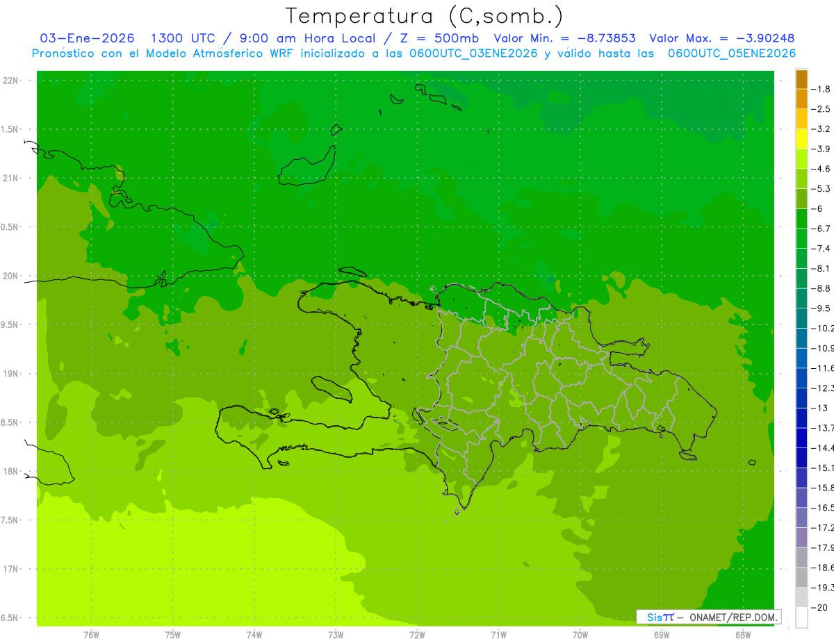Click the "1300 UTC" time text

tap(183, 38)
